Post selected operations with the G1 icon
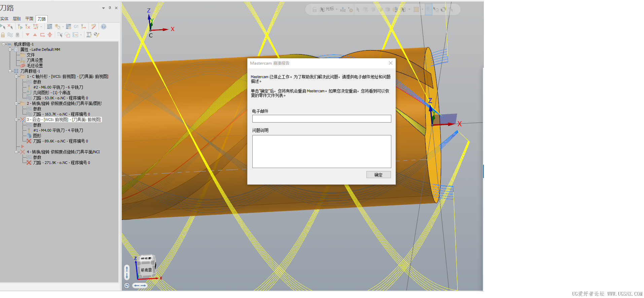Screen dimensions: 644x298 pos(76,27)
